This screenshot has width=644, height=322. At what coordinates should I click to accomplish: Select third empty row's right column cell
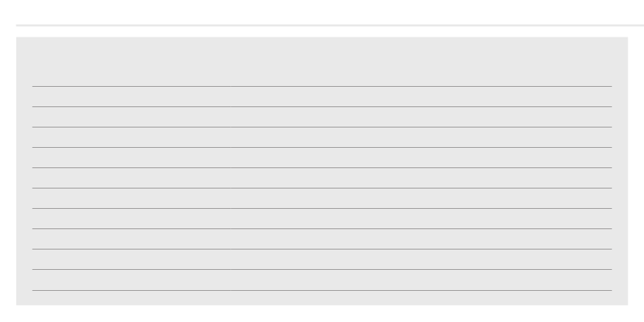422,137
